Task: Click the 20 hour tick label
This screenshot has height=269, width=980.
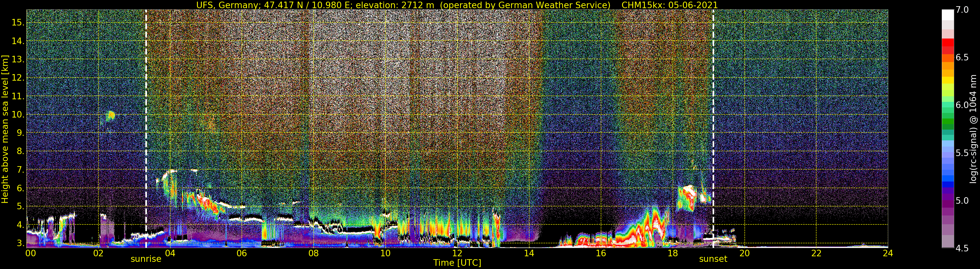Action: click(x=744, y=253)
